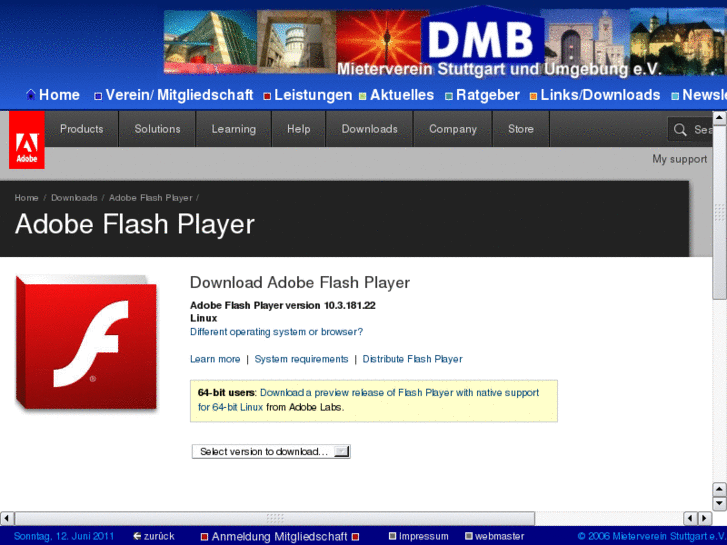Click the house icon beside Home
The image size is (727, 545).
pos(31,95)
